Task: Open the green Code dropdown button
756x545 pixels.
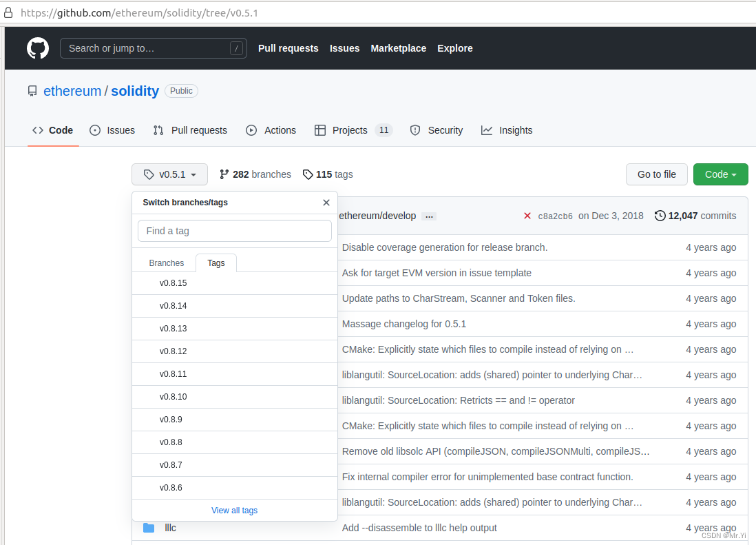Action: pos(720,174)
